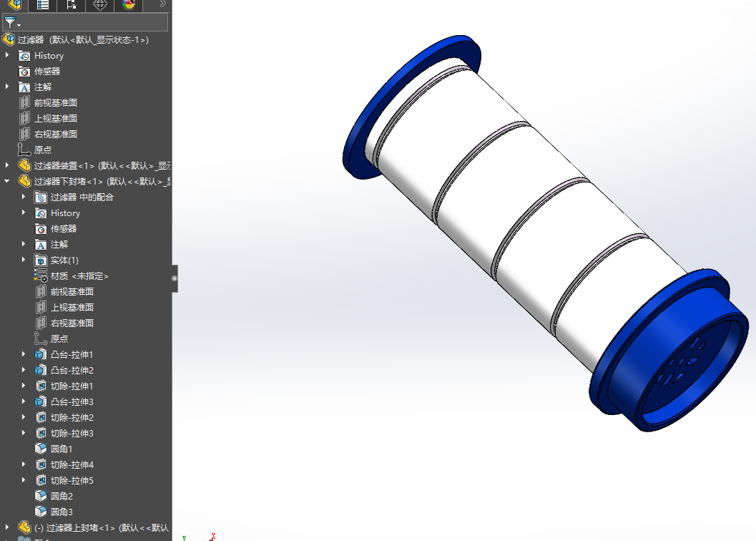Viewport: 756px width, 541px height.
Task: Open the DimXpertManager crosshair tab
Action: point(100,5)
